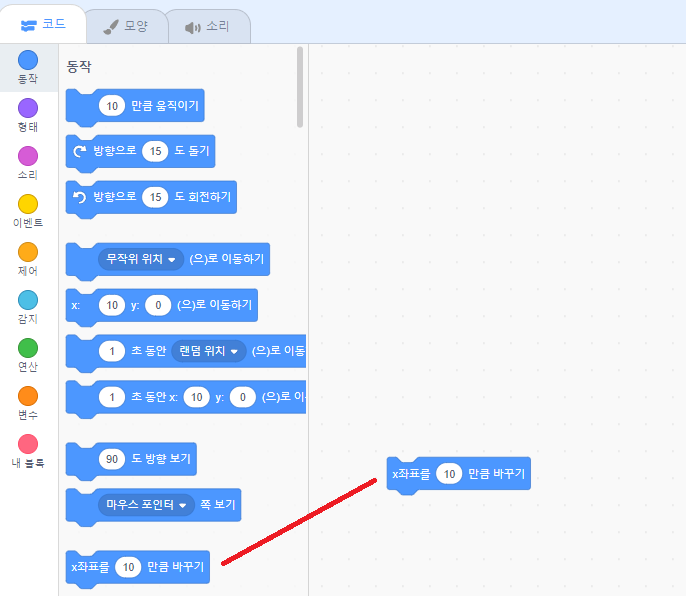Click the 도 방향 보기 block

tap(131, 461)
